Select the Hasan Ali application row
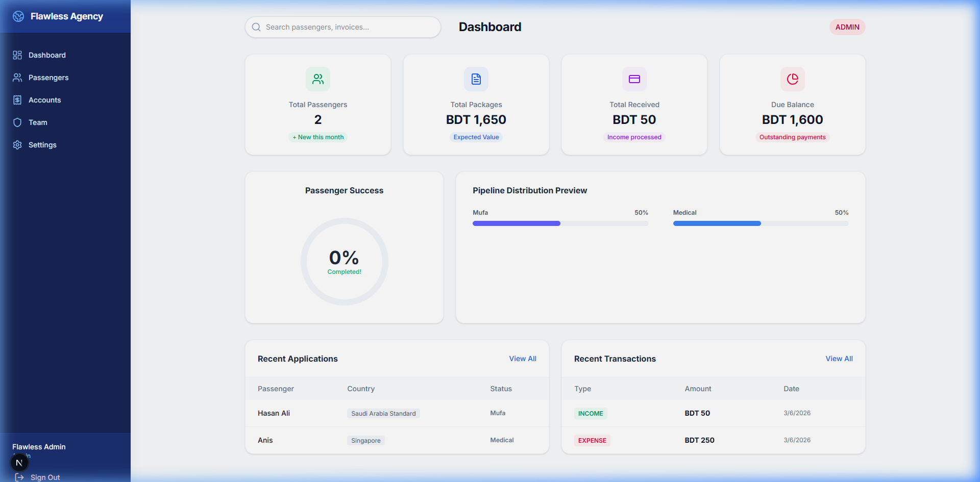Image resolution: width=980 pixels, height=482 pixels. pyautogui.click(x=397, y=413)
